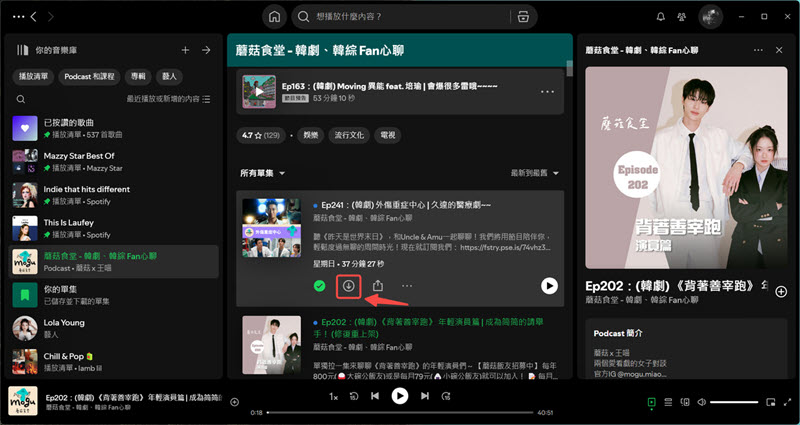Open the Ep202 episode title link
This screenshot has height=425, width=800.
(429, 328)
